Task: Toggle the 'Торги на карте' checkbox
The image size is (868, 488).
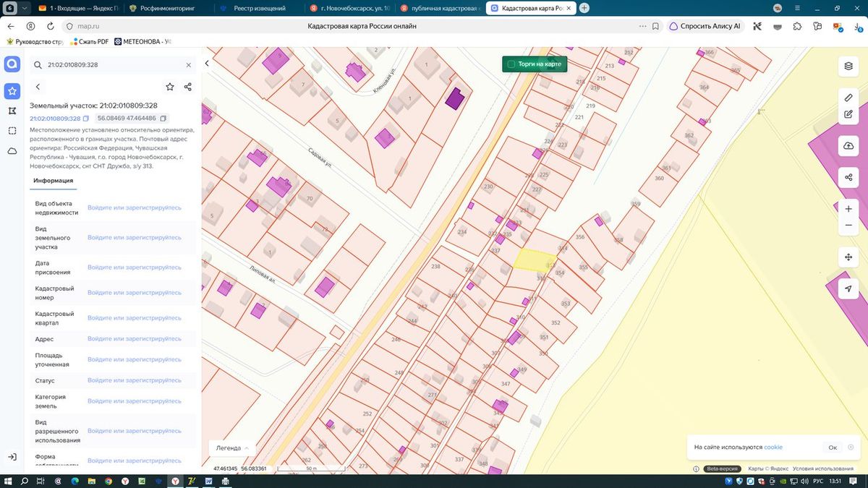Action: pos(511,64)
